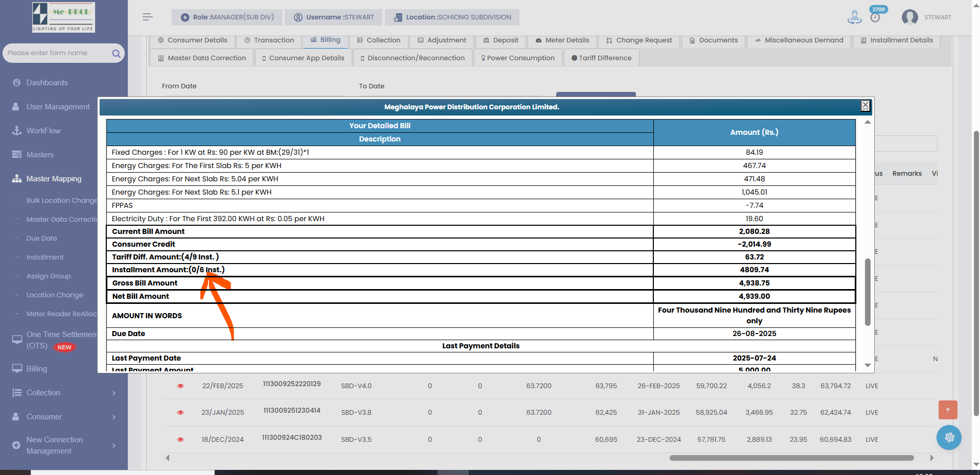Open Dashboards from the sidebar
Image resolution: width=980 pixels, height=475 pixels.
click(47, 83)
